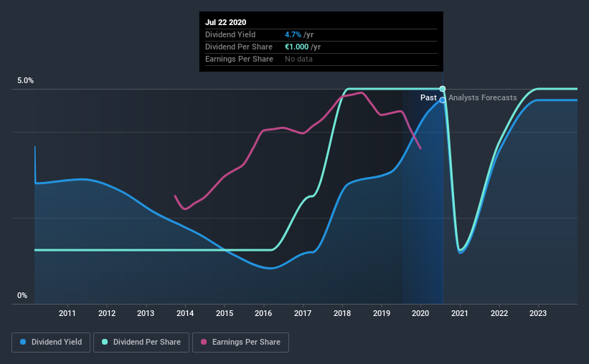Click the tooltip's Dividend Per Share row label
The height and width of the screenshot is (364, 589).
coord(238,47)
